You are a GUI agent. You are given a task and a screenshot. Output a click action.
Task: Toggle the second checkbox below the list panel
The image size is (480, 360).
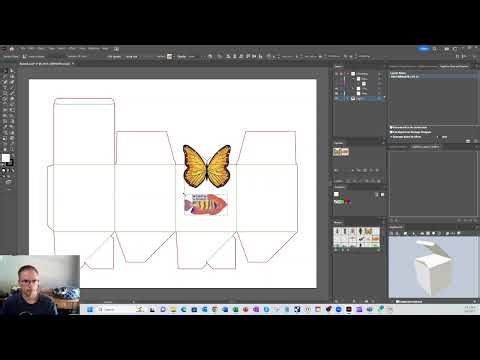click(391, 132)
